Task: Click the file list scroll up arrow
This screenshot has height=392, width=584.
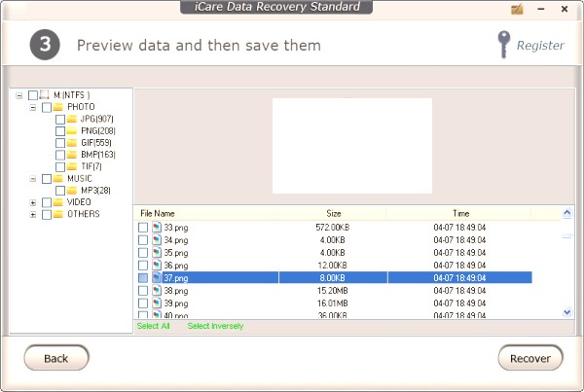Action: (x=566, y=213)
